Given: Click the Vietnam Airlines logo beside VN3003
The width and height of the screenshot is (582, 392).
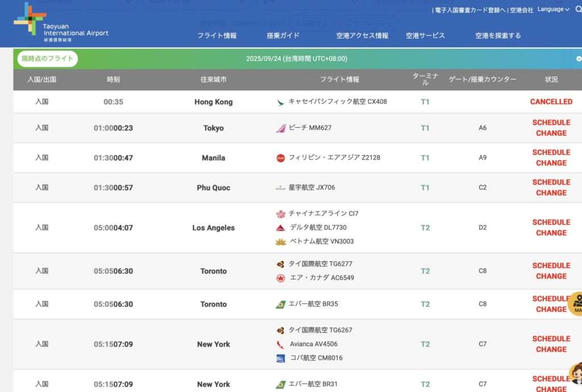Looking at the screenshot, I should pos(281,242).
